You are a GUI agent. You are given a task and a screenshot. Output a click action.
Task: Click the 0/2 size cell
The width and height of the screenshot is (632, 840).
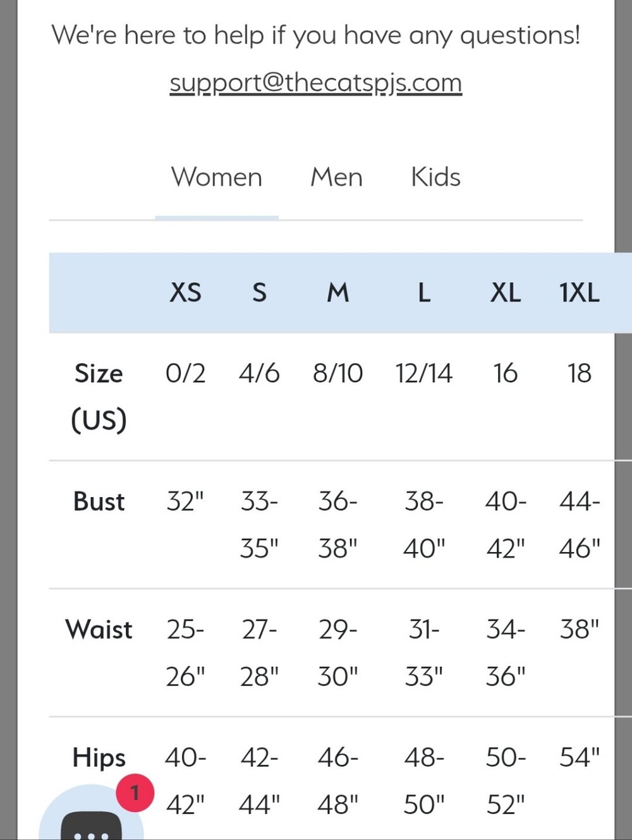[x=185, y=373]
